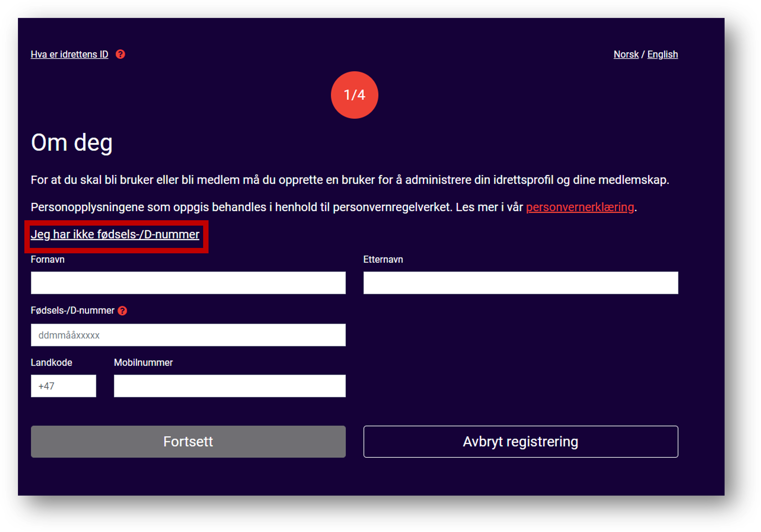Focus the Etternavn text field
The height and width of the screenshot is (532, 761).
point(521,283)
